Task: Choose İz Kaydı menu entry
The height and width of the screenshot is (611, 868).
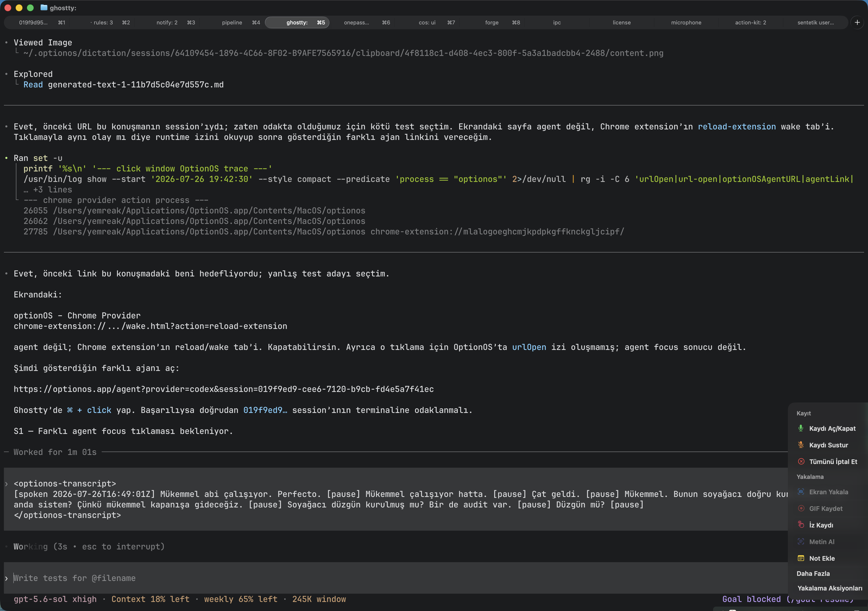Action: tap(828, 525)
